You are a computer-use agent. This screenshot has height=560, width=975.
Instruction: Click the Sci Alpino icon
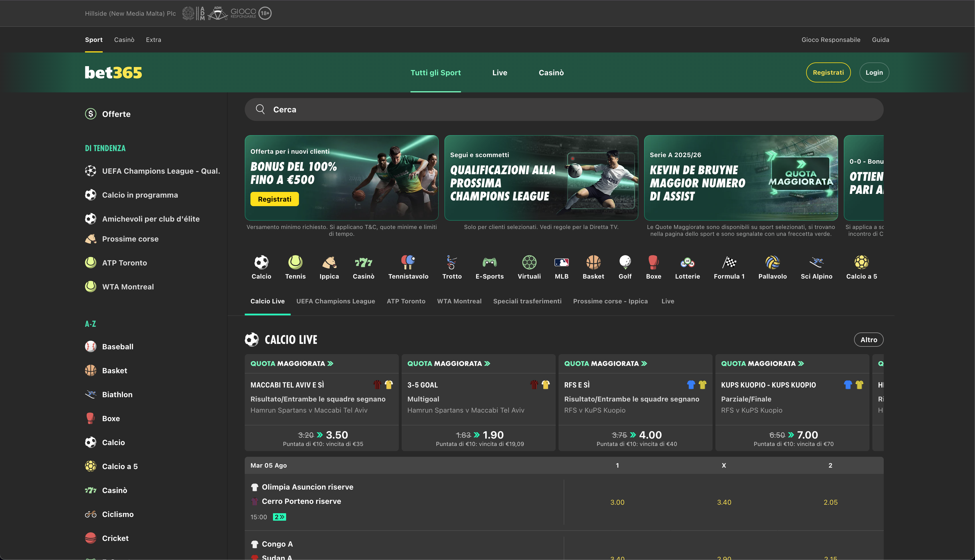click(816, 262)
